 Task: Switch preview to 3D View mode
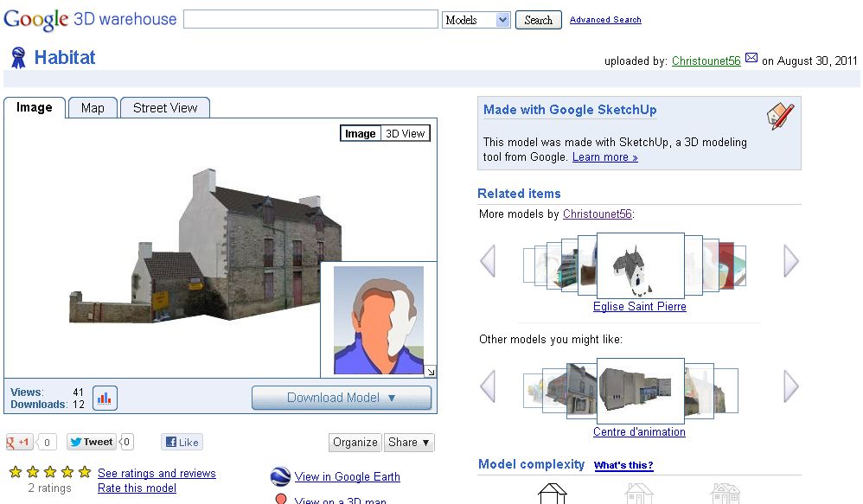[x=405, y=134]
